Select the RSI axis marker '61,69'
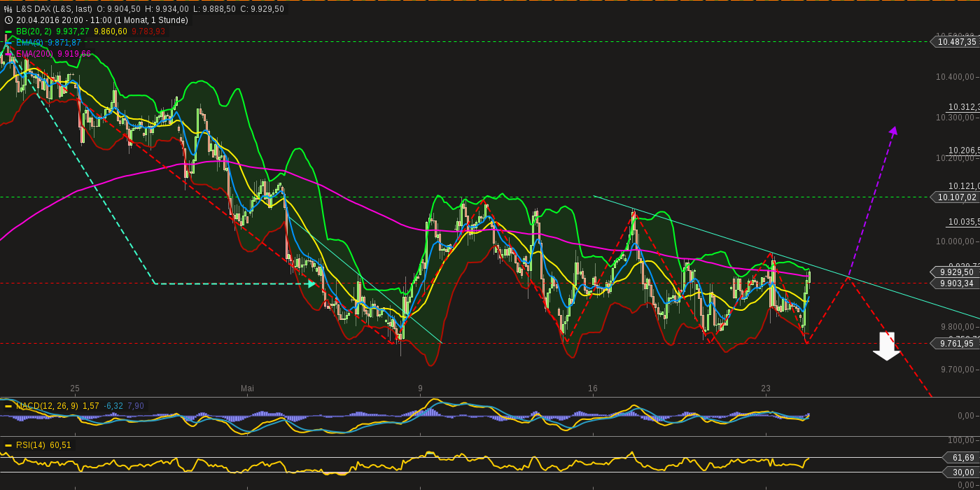The image size is (980, 490). (962, 458)
